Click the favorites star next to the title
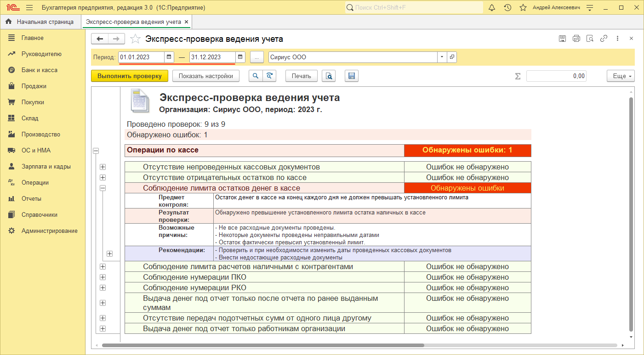The image size is (644, 355). click(135, 39)
